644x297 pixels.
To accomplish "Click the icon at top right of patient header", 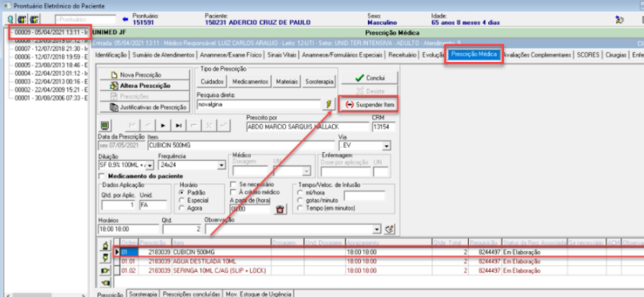I will click(x=620, y=19).
